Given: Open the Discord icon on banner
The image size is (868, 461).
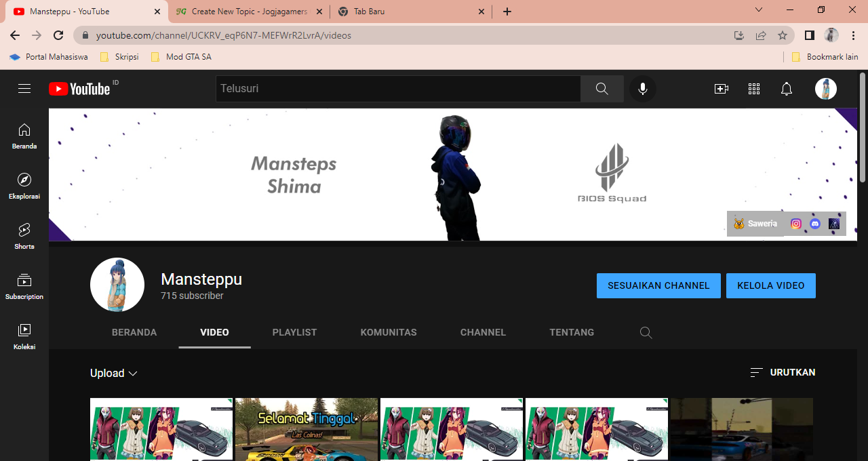Looking at the screenshot, I should 815,224.
